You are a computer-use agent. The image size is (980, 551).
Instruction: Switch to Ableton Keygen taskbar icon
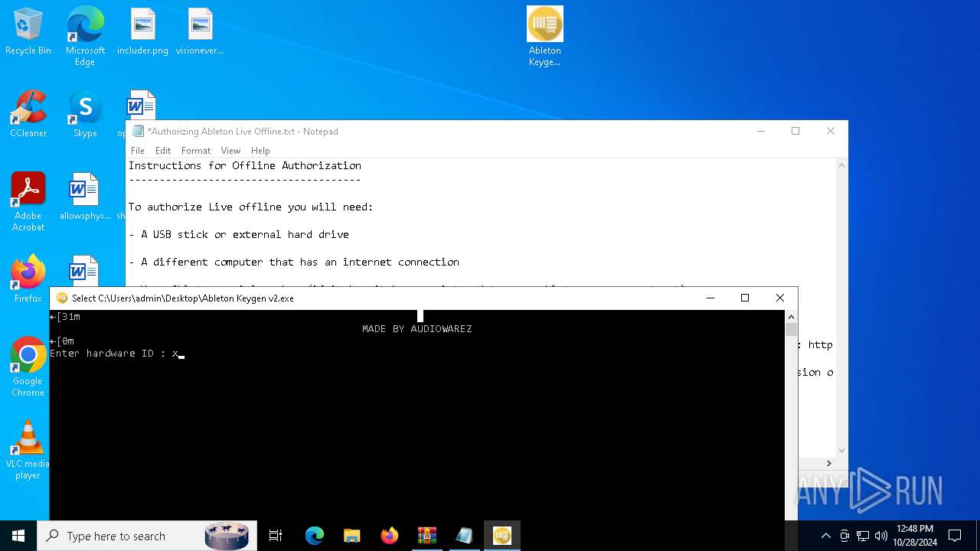(x=502, y=536)
